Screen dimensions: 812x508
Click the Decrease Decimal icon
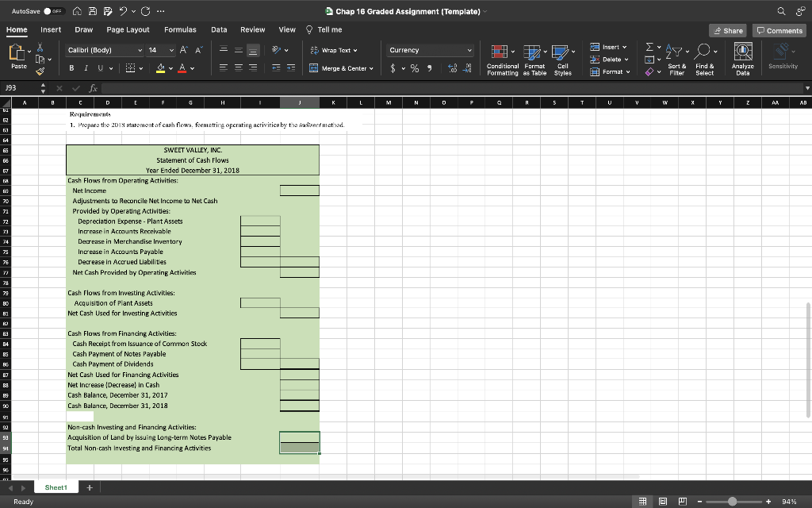pos(468,68)
